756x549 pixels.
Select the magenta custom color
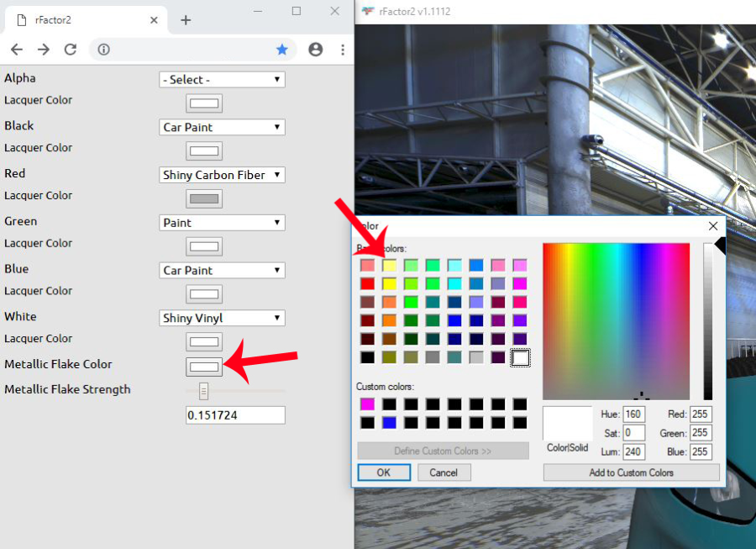pos(367,404)
